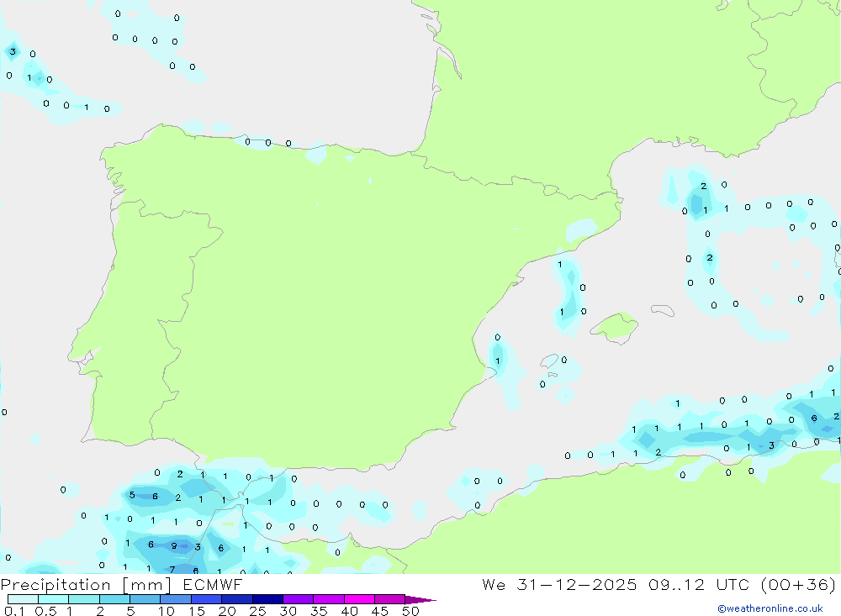Image resolution: width=841 pixels, height=616 pixels.
Task: Pick the 35–40 mm purple legend swatch
Action: click(329, 599)
